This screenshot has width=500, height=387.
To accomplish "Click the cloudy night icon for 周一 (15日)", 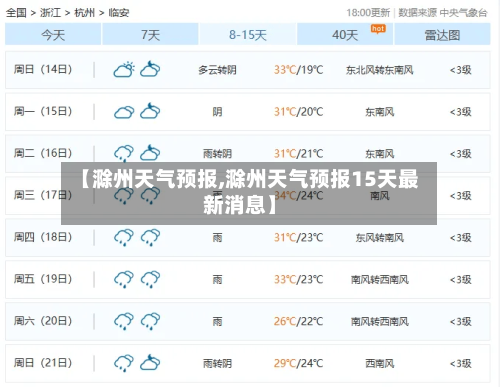I will [x=150, y=111].
